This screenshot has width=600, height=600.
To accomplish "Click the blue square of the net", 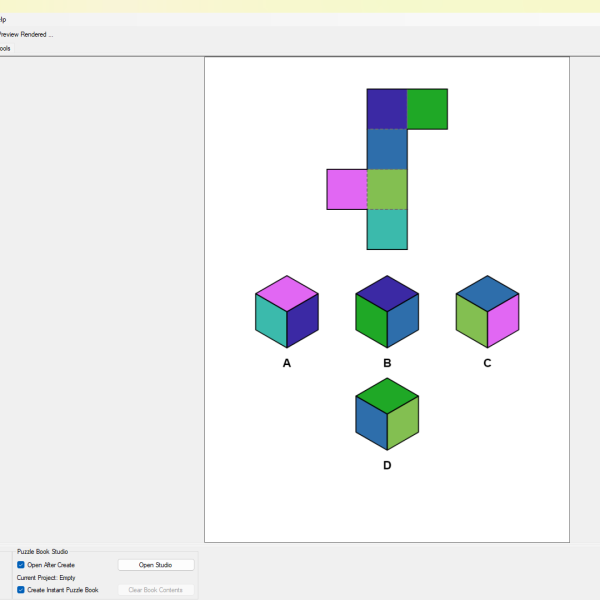I will 387,149.
